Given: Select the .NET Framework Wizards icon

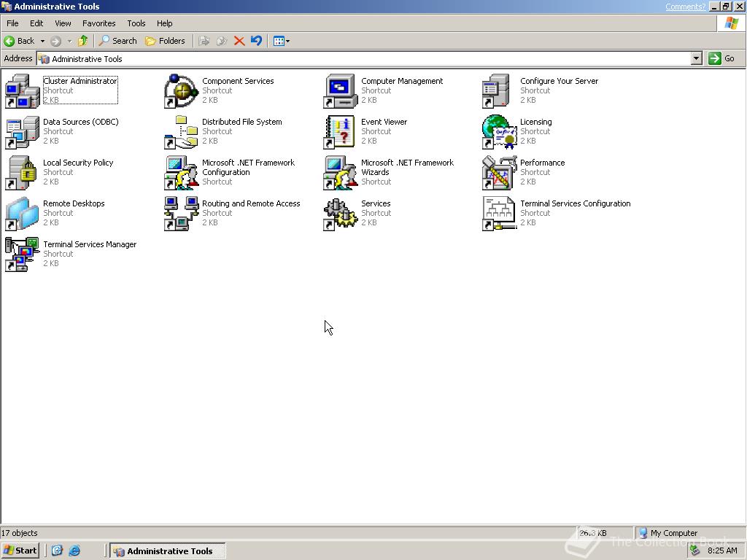Looking at the screenshot, I should tap(340, 173).
